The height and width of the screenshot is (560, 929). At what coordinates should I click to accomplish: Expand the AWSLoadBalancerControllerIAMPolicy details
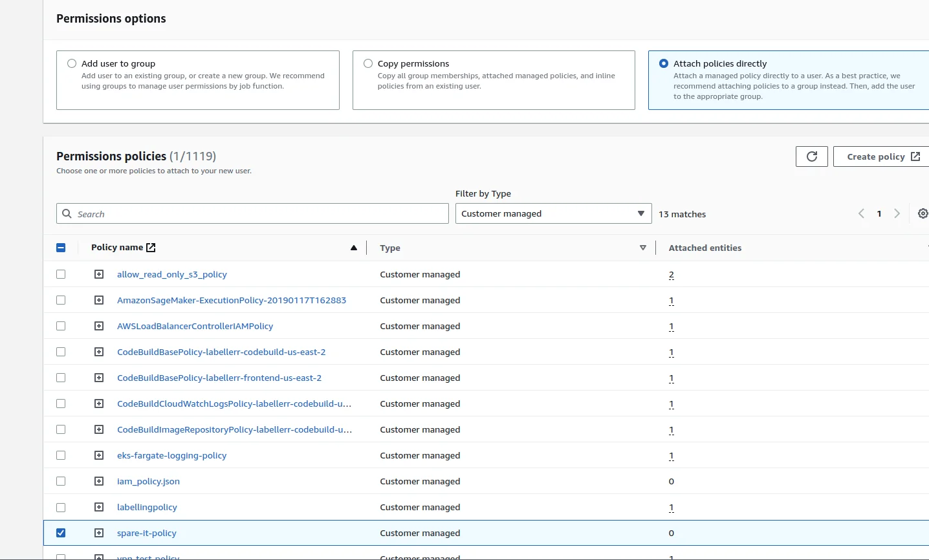(99, 326)
